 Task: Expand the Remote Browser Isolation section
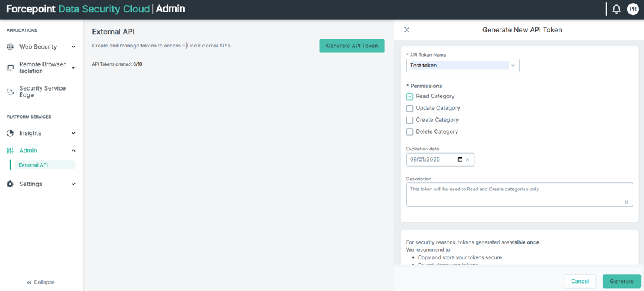tap(73, 67)
